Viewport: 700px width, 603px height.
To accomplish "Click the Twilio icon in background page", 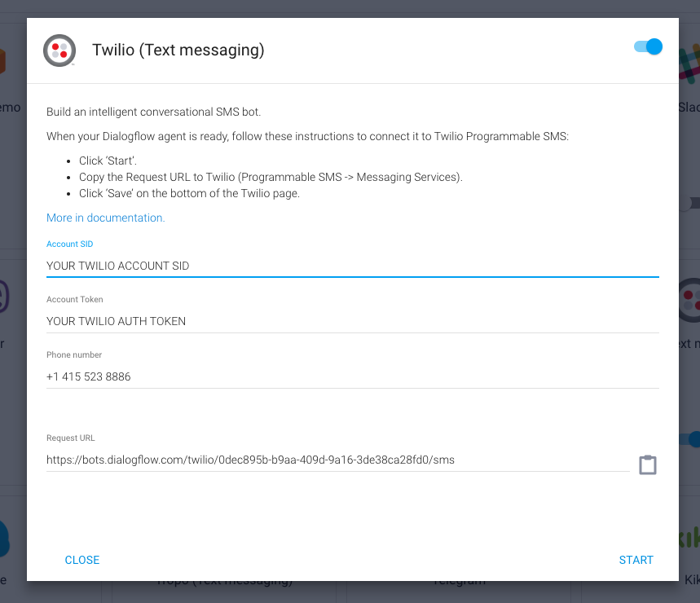I will [689, 300].
